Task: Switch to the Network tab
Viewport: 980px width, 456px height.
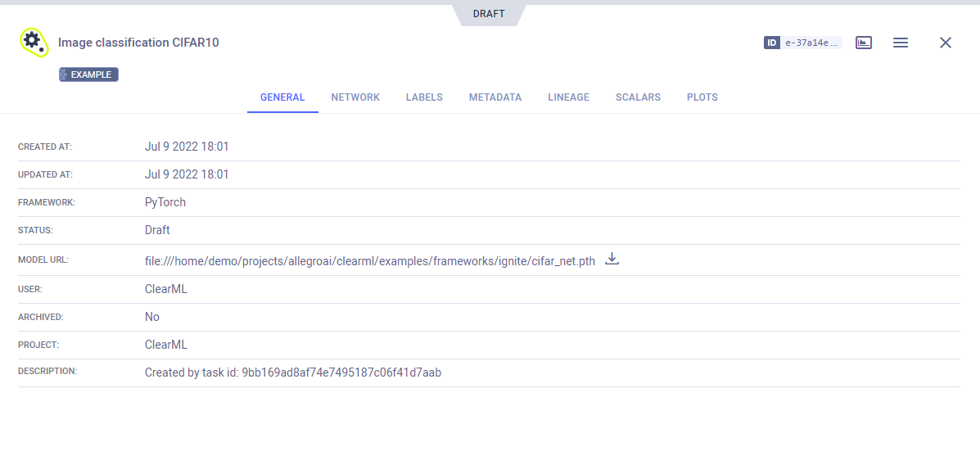Action: point(355,97)
